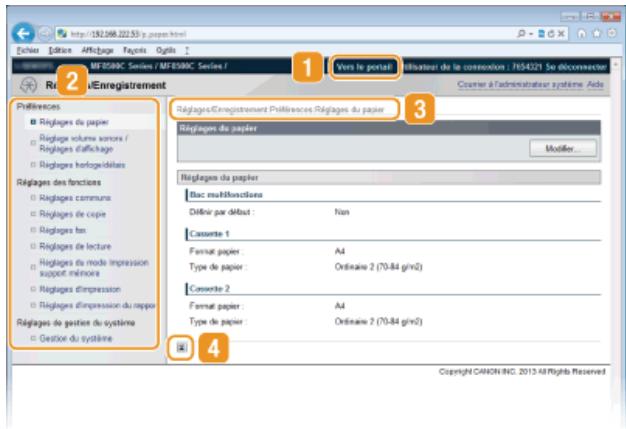This screenshot has width=626, height=429.
Task: Click the browser forward arrow button
Action: coord(45,34)
